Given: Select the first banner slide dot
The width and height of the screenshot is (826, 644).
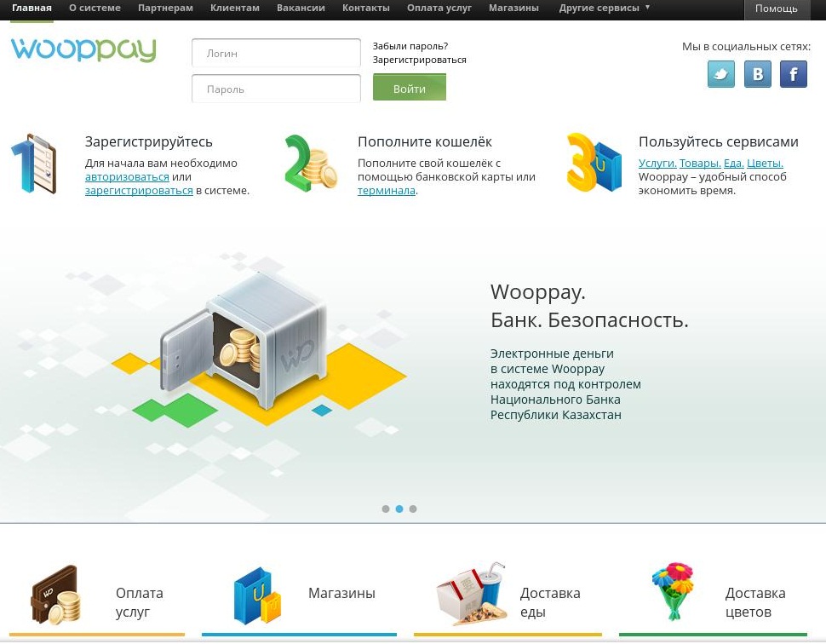Looking at the screenshot, I should click(386, 509).
